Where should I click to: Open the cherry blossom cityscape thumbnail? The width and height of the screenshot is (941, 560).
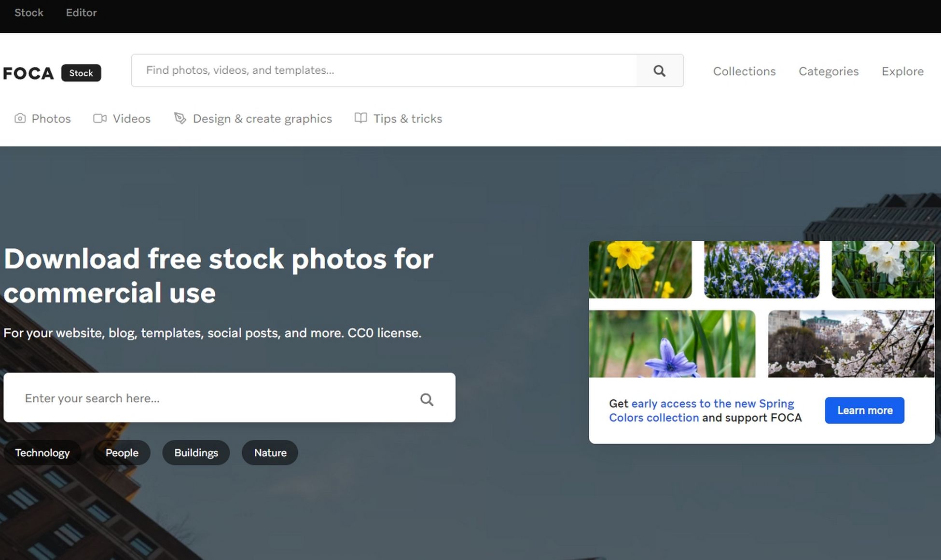pyautogui.click(x=851, y=343)
